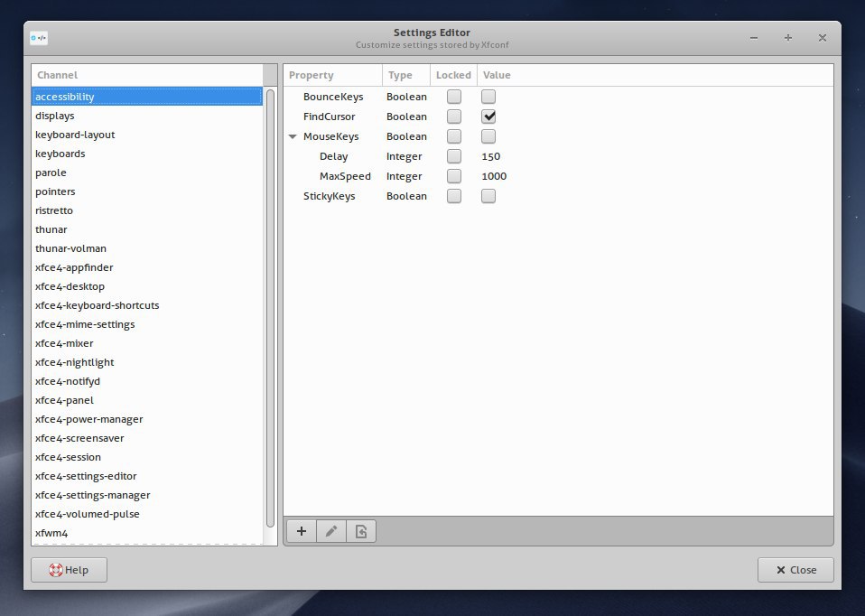
Task: Collapse the MouseKeys property tree
Action: point(293,136)
